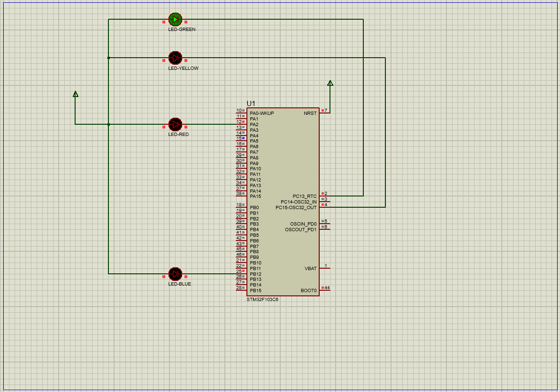The height and width of the screenshot is (392, 560).
Task: Click pin number 44 beside BOOT0
Action: (327, 288)
